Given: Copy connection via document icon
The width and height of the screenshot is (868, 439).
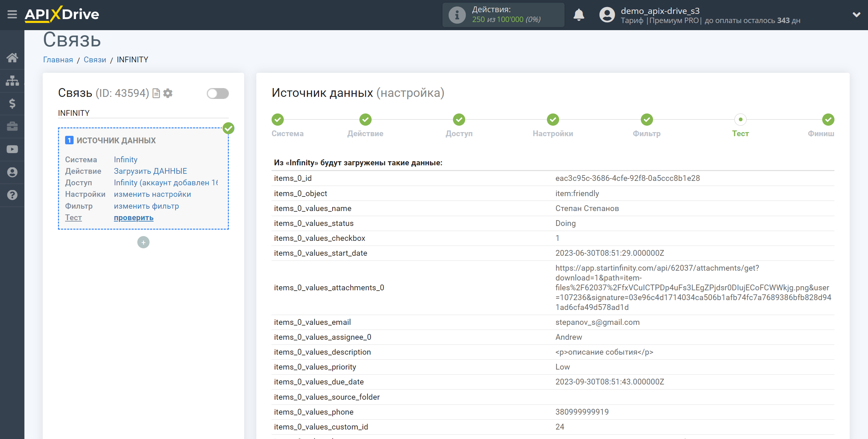Looking at the screenshot, I should click(x=156, y=93).
